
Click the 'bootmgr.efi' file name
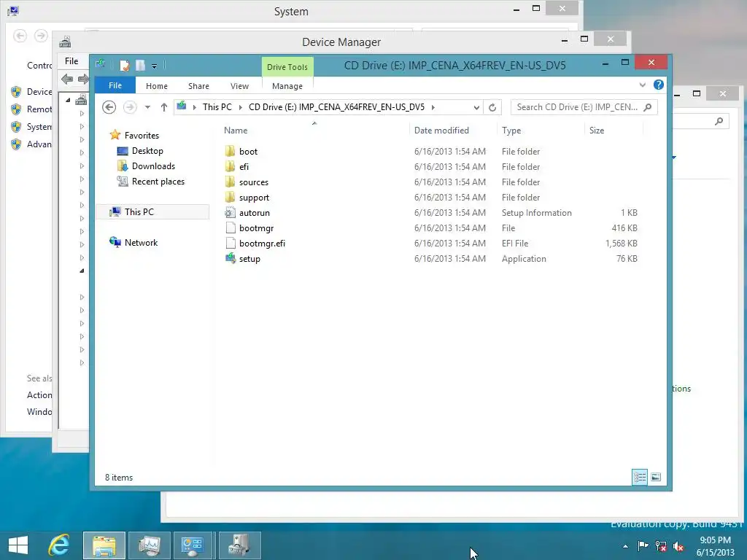262,244
